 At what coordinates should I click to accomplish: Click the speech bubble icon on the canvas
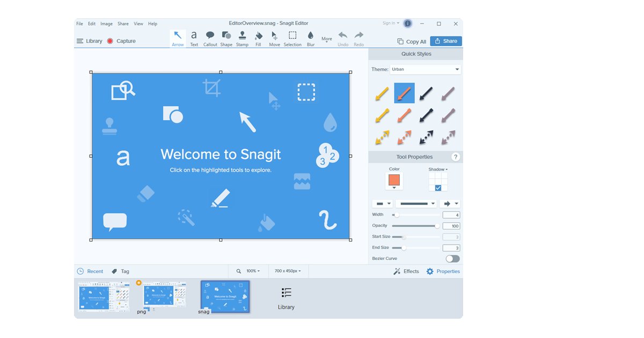pos(115,222)
